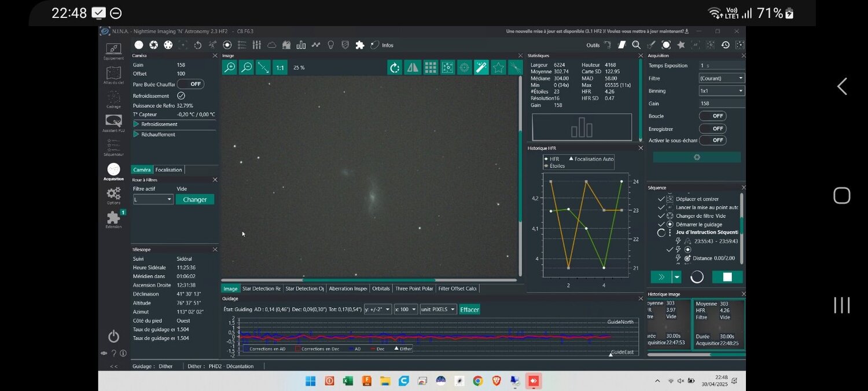Open the guiding y: +/-2" scale dropdown
The width and height of the screenshot is (868, 391).
pyautogui.click(x=378, y=309)
